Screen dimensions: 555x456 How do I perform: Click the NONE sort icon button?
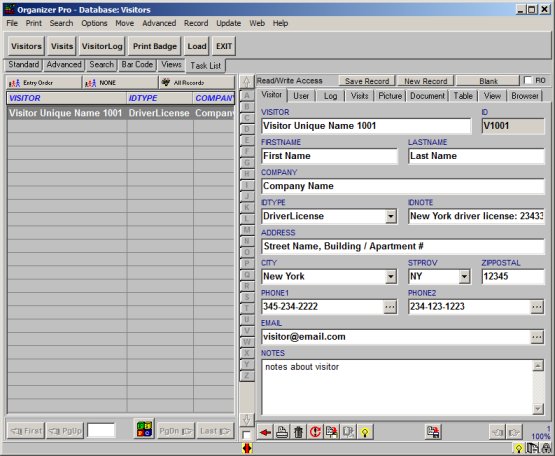[120, 83]
